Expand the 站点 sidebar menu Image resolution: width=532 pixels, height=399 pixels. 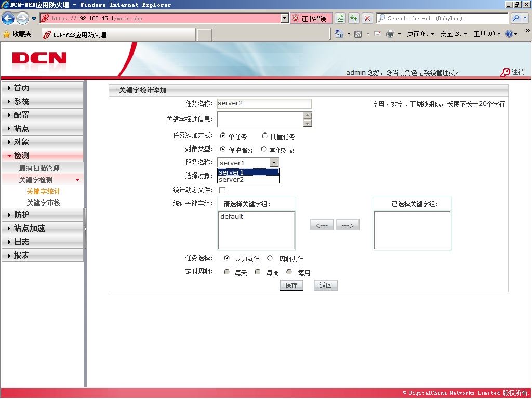(x=43, y=129)
